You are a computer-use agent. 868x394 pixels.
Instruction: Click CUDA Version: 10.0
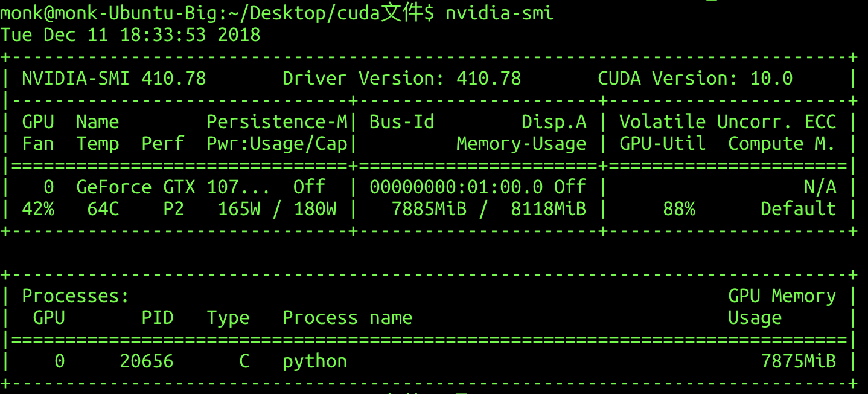[x=695, y=79]
